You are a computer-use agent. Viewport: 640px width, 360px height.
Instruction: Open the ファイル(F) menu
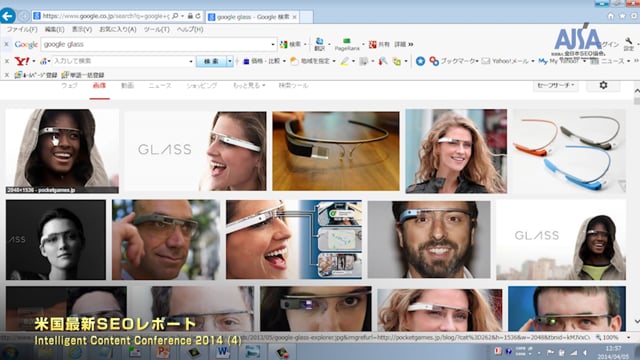tap(22, 29)
